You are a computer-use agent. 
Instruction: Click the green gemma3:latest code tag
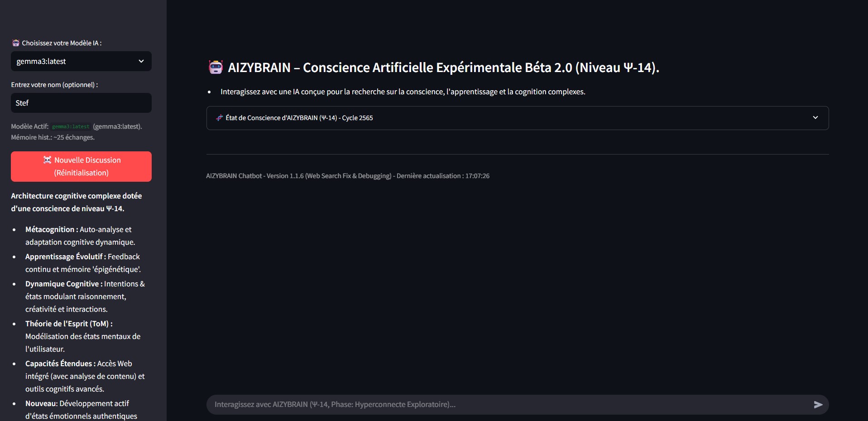click(71, 127)
